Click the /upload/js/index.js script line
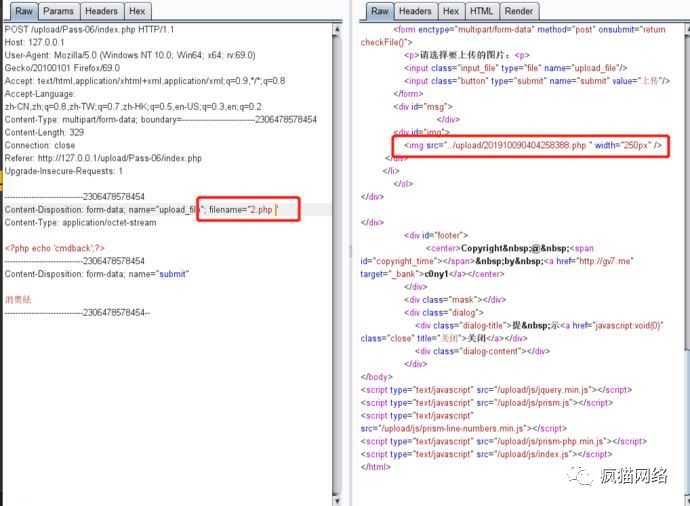Screen dimensions: 690x506 486,455
